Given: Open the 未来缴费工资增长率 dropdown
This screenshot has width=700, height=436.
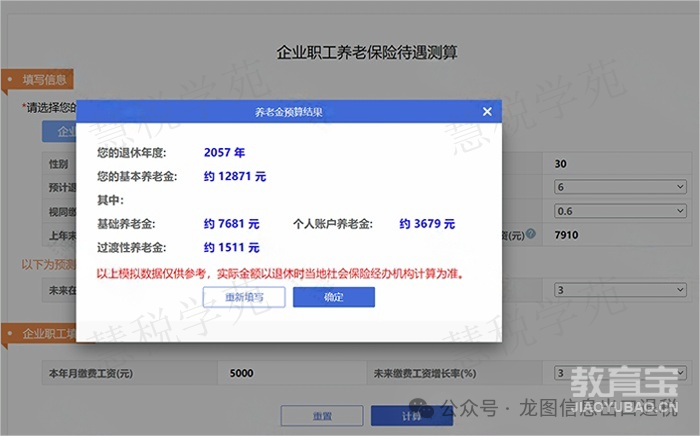Looking at the screenshot, I should click(620, 373).
